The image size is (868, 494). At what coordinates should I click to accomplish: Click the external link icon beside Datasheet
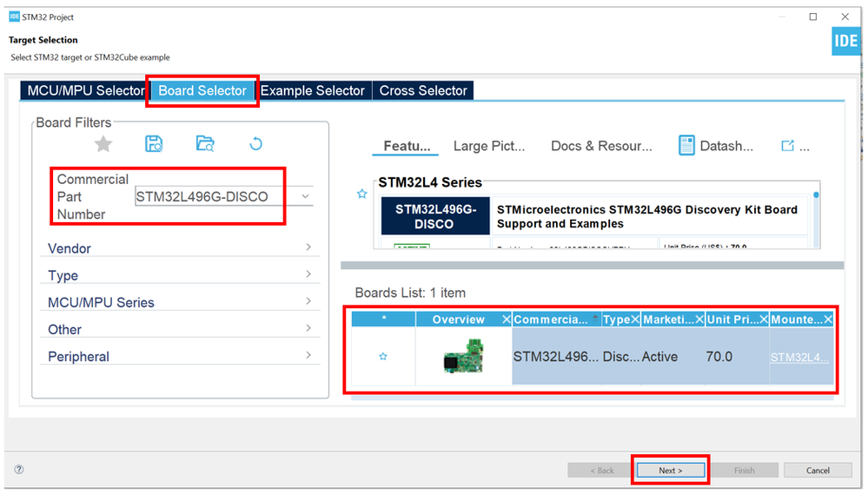[787, 146]
